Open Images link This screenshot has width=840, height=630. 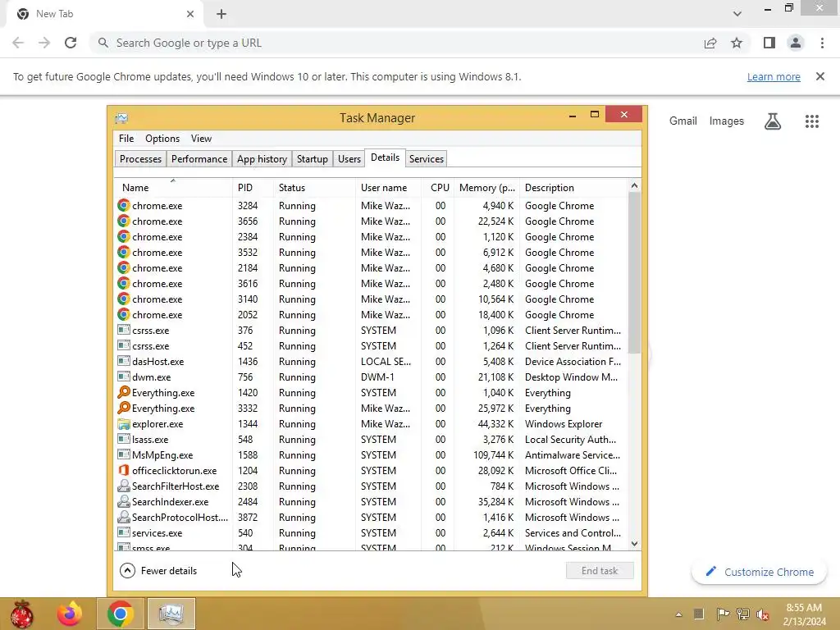[x=727, y=121]
